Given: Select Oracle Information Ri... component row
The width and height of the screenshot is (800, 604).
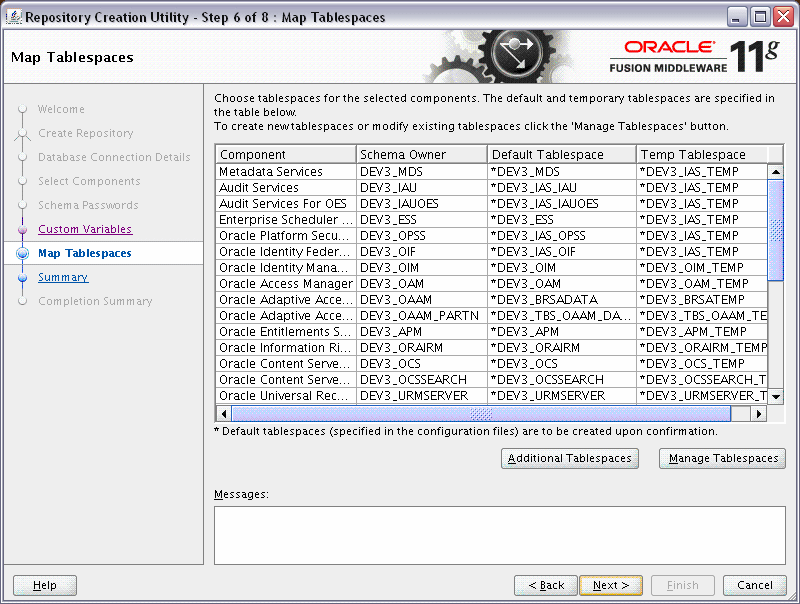Looking at the screenshot, I should click(286, 348).
